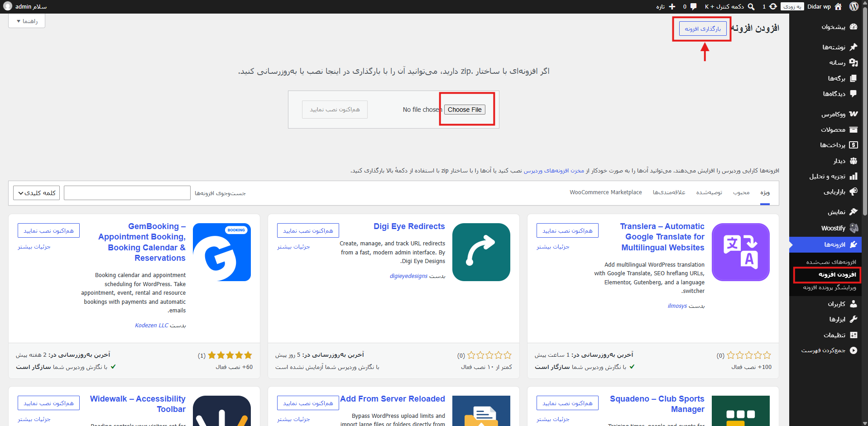
Task: Select the Featured (ویژه) tab
Action: (x=765, y=193)
